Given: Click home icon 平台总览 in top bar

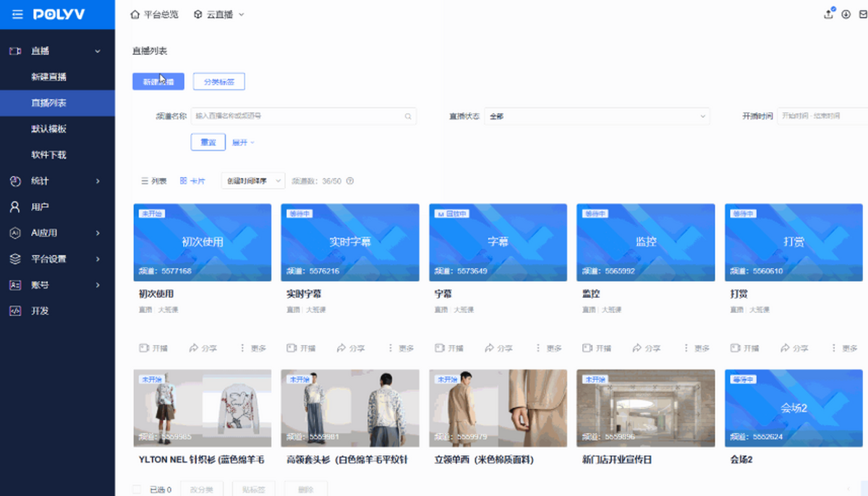Looking at the screenshot, I should [135, 14].
